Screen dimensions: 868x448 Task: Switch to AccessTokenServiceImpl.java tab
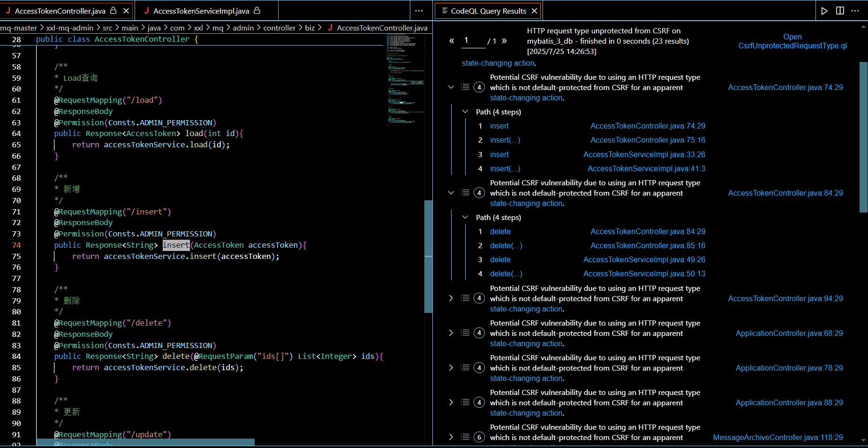201,11
